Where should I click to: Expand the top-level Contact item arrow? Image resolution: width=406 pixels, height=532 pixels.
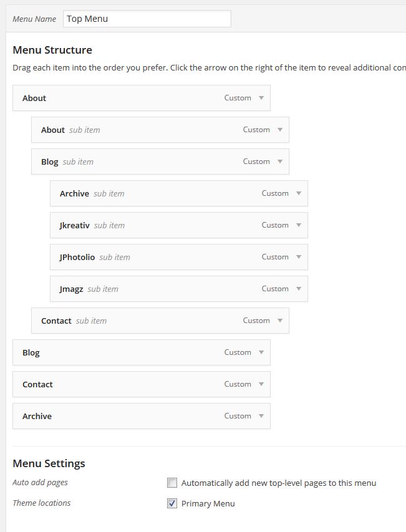click(261, 384)
